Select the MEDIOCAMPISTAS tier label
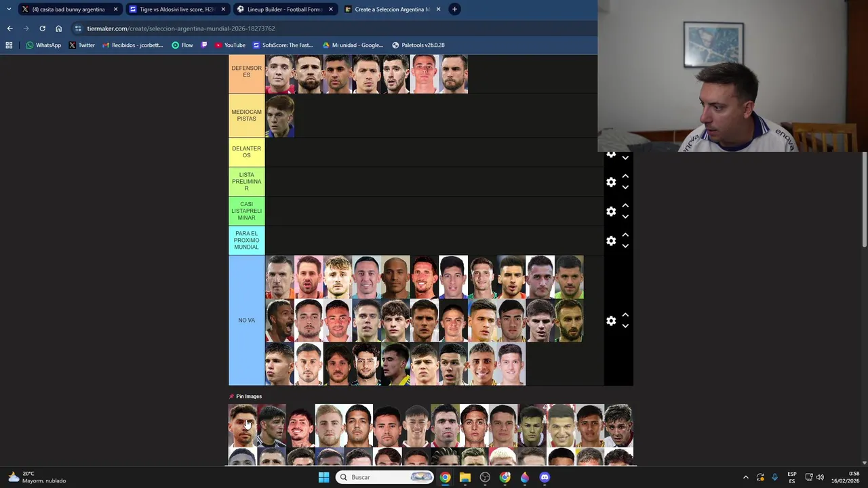The height and width of the screenshot is (488, 868). [x=246, y=116]
